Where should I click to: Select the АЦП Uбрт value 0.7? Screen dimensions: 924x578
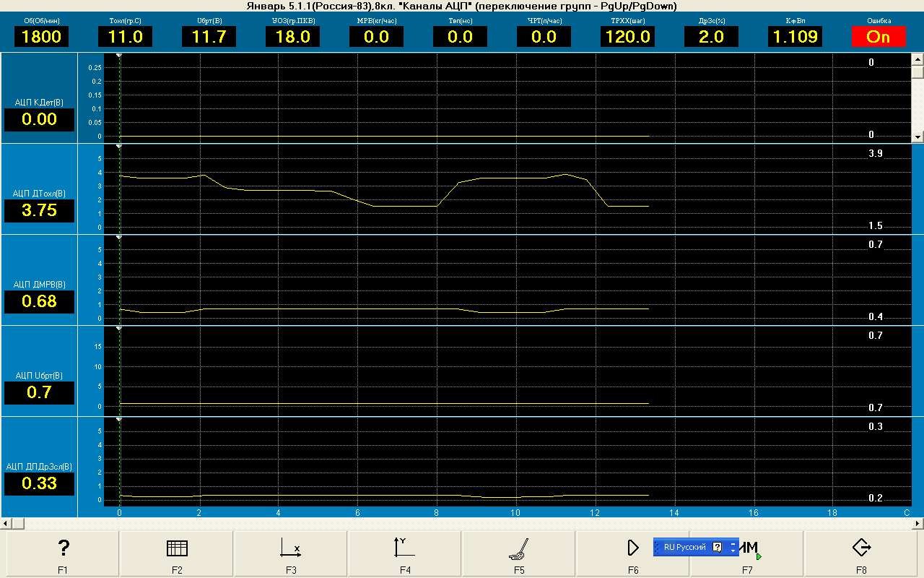pyautogui.click(x=40, y=393)
